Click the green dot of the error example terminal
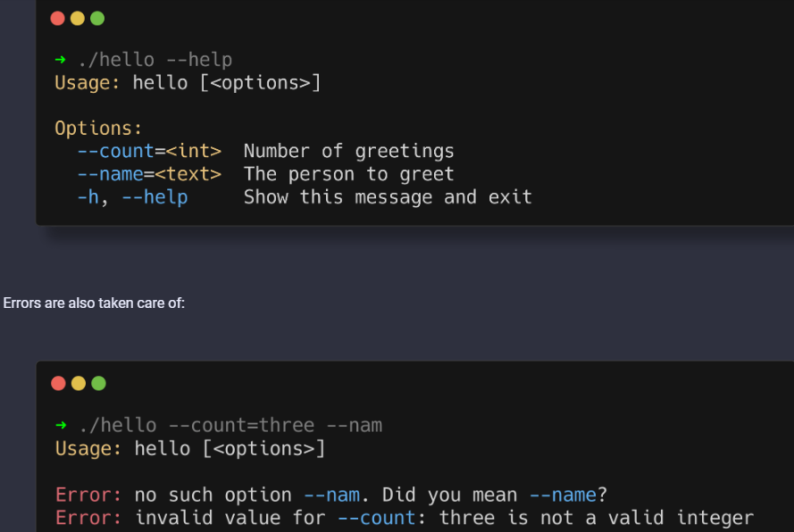 [98, 383]
